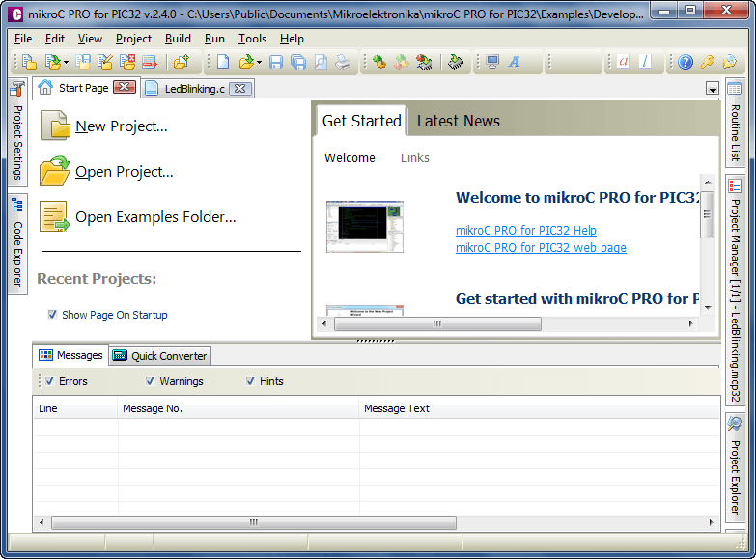Image resolution: width=756 pixels, height=559 pixels.
Task: Select the Messages tab
Action: (x=71, y=355)
